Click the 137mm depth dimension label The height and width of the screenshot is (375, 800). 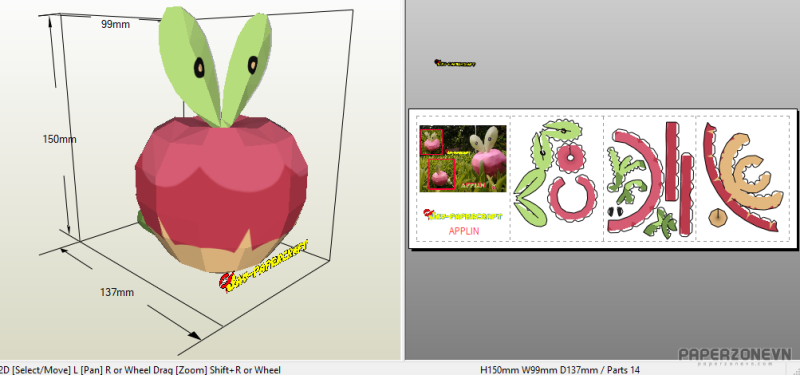(117, 292)
